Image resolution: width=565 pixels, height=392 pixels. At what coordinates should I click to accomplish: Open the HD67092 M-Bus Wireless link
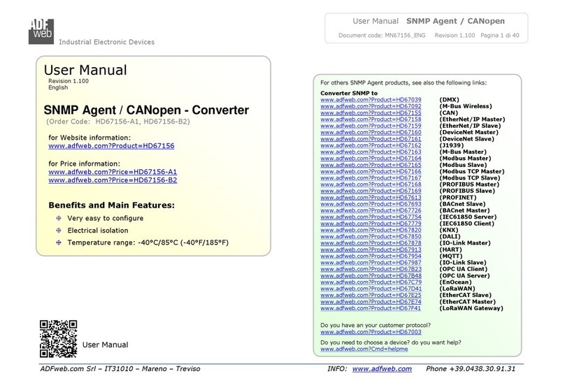pos(371,106)
